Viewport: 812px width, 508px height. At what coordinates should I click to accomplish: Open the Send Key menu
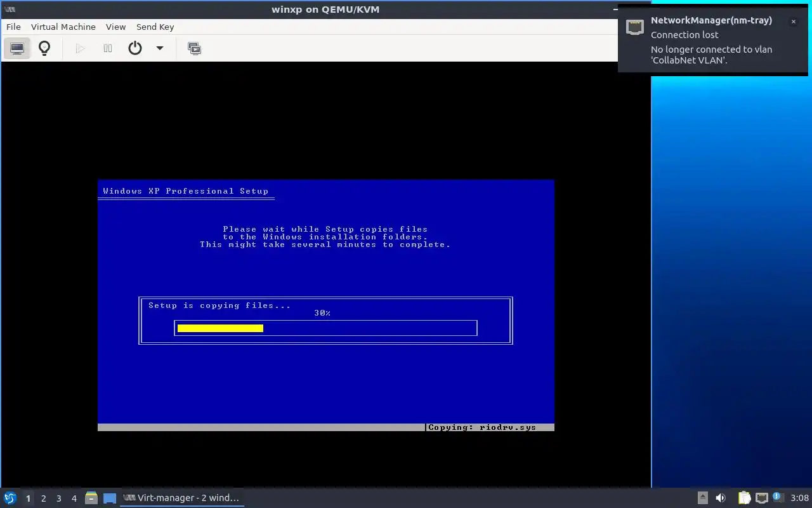pyautogui.click(x=155, y=27)
